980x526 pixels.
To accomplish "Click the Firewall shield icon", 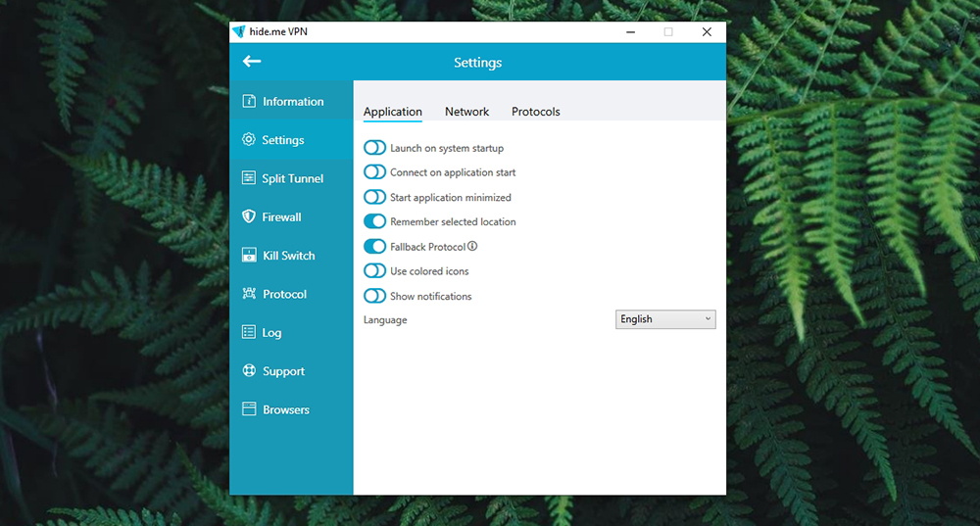I will coord(249,216).
